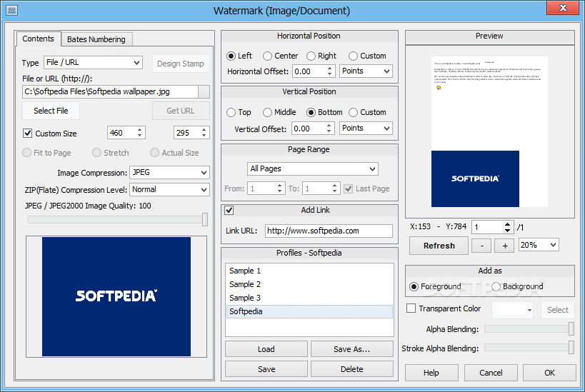The height and width of the screenshot is (392, 585).
Task: Close the Watermark dialog window
Action: [x=563, y=8]
